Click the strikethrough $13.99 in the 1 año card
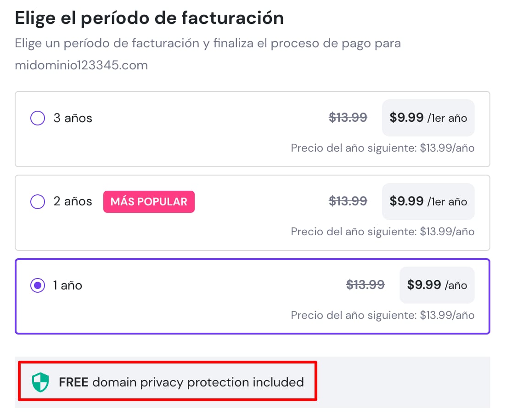This screenshot has width=506, height=420. coord(365,285)
